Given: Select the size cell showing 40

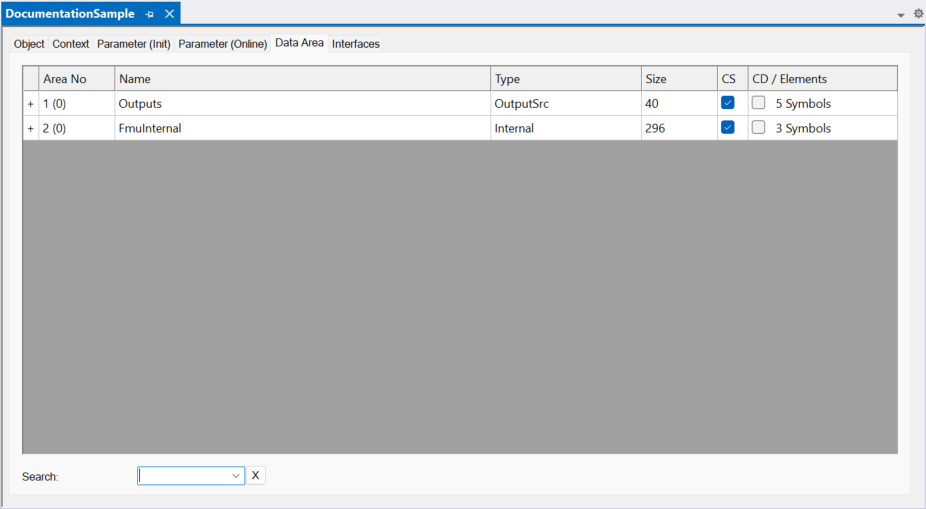Looking at the screenshot, I should (x=679, y=103).
